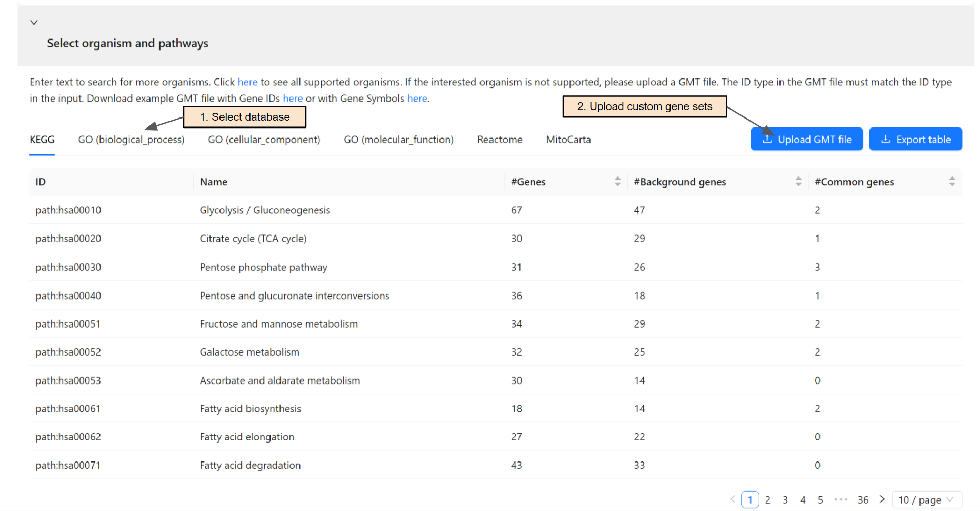Viewport: 980px width, 511px height.
Task: Open the 10 / page size dropdown
Action: (926, 499)
